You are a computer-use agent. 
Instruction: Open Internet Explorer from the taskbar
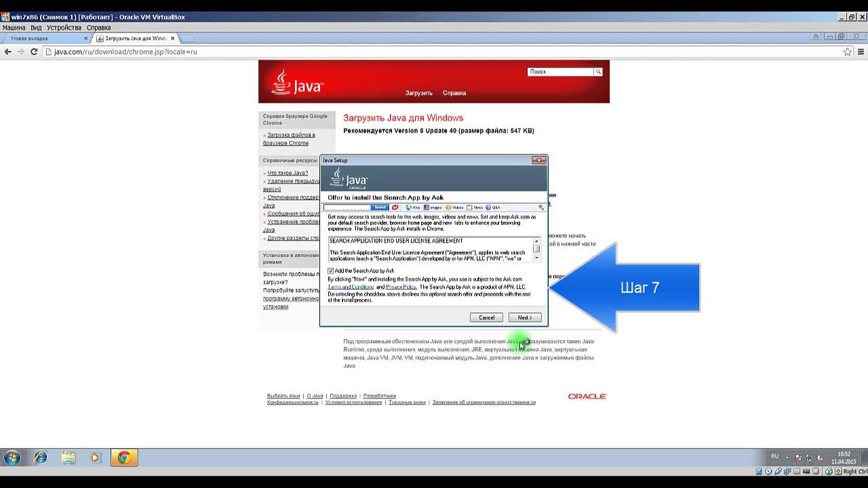coord(41,457)
